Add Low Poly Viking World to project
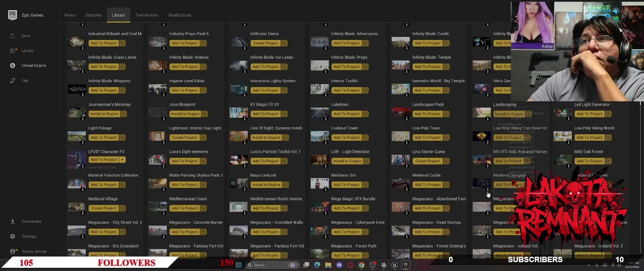 589,137
